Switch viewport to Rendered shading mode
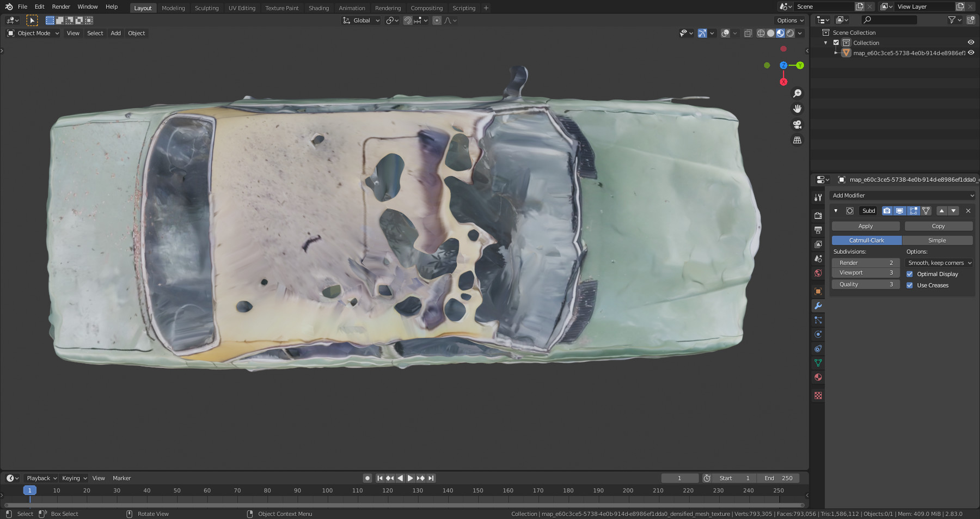 (790, 33)
